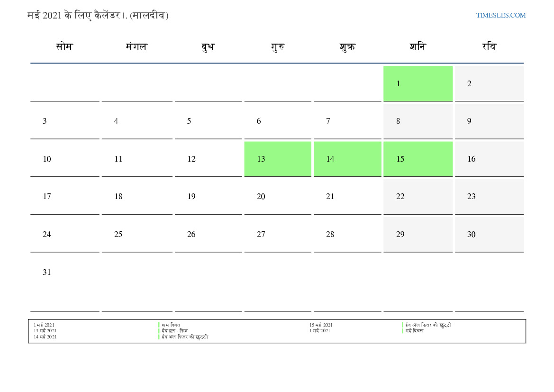Select the मंगल weekday header
This screenshot has width=554, height=392.
point(136,46)
